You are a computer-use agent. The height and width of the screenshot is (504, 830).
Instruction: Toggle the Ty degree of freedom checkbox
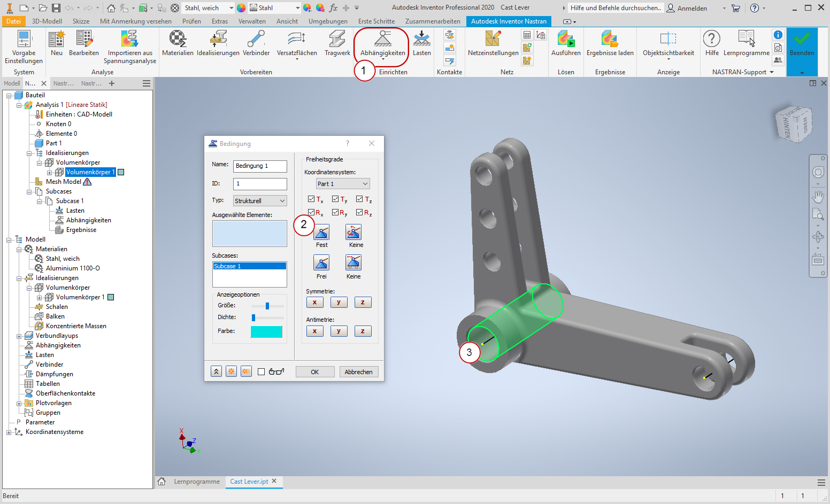[335, 199]
